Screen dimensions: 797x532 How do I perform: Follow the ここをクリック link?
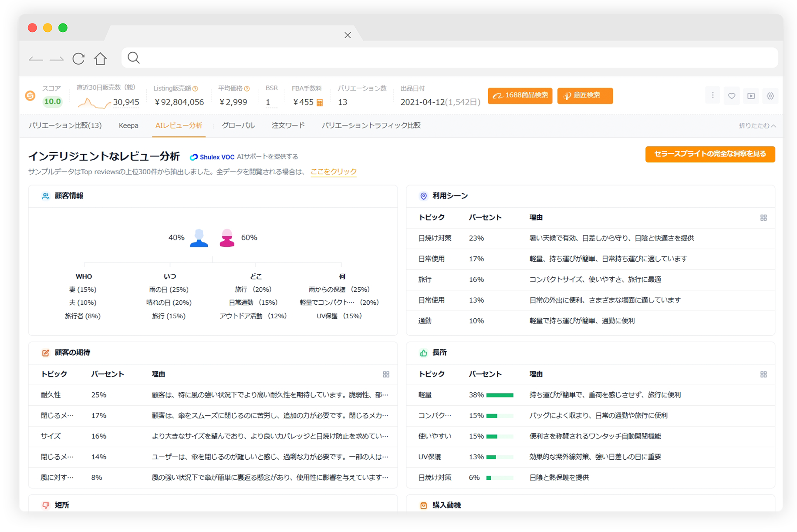click(x=333, y=172)
